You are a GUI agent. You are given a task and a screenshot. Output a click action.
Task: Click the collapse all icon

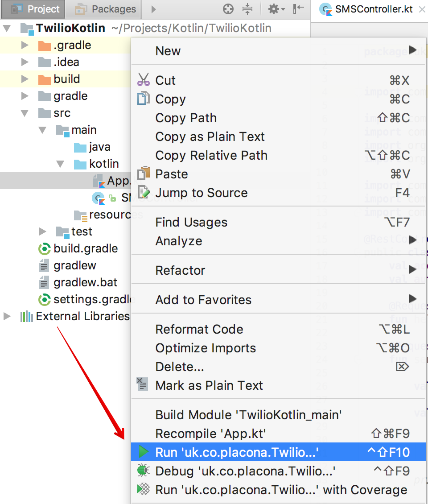pos(247,9)
